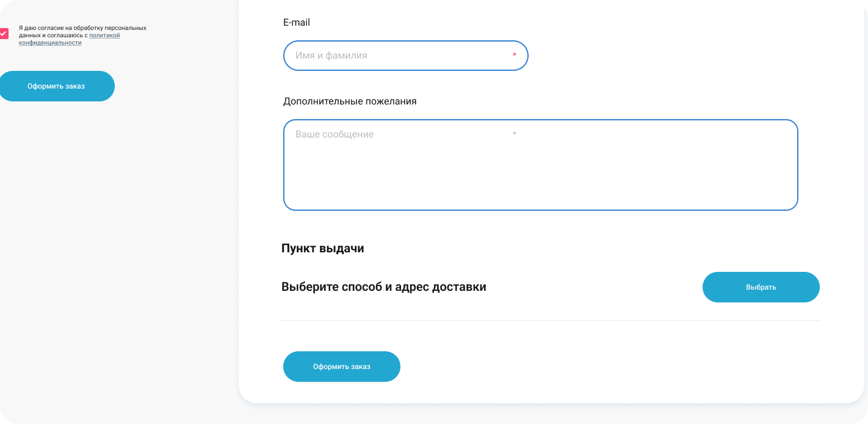Click the Пункт выдачи heading

(323, 249)
